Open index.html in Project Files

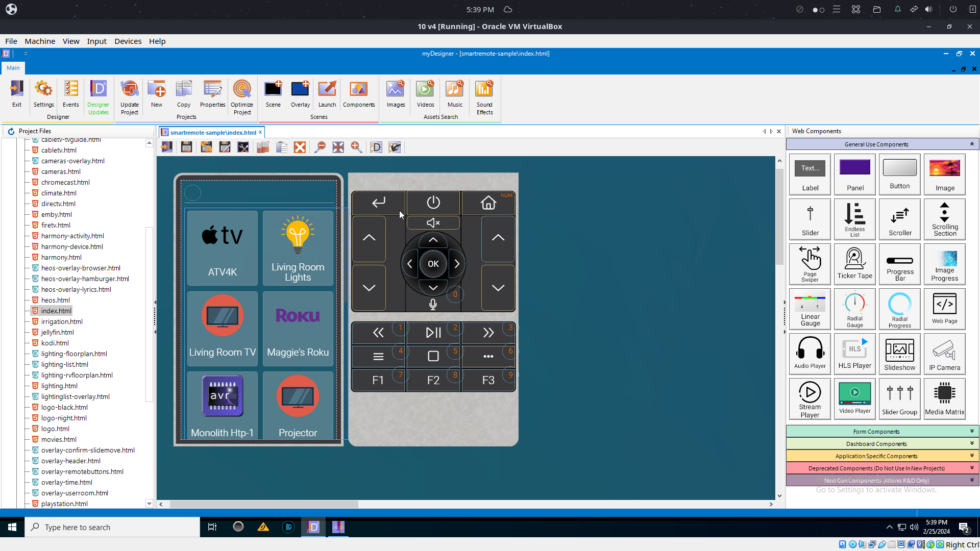coord(56,311)
